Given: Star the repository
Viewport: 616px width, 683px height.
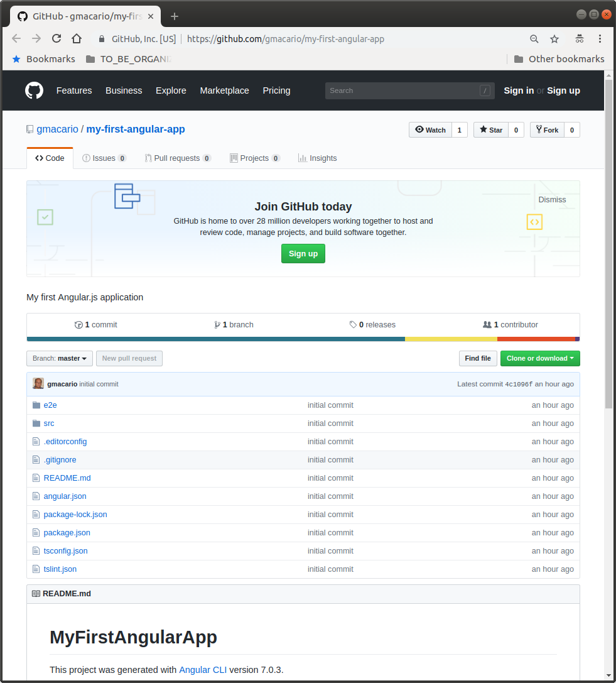Looking at the screenshot, I should [491, 130].
